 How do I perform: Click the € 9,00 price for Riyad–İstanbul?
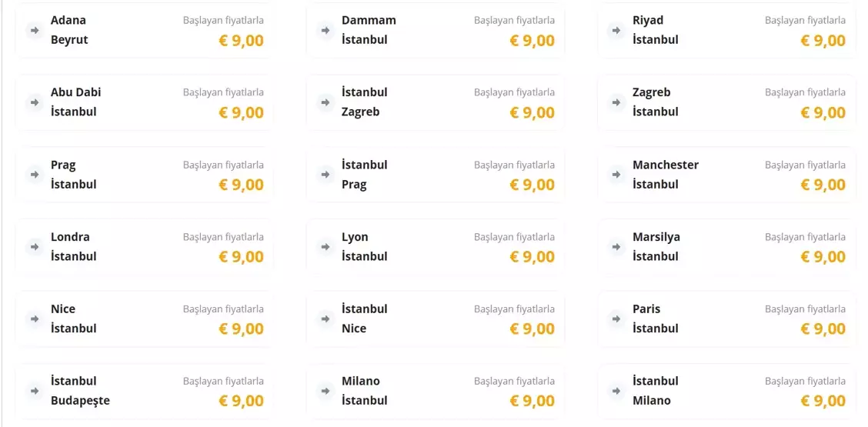click(823, 41)
